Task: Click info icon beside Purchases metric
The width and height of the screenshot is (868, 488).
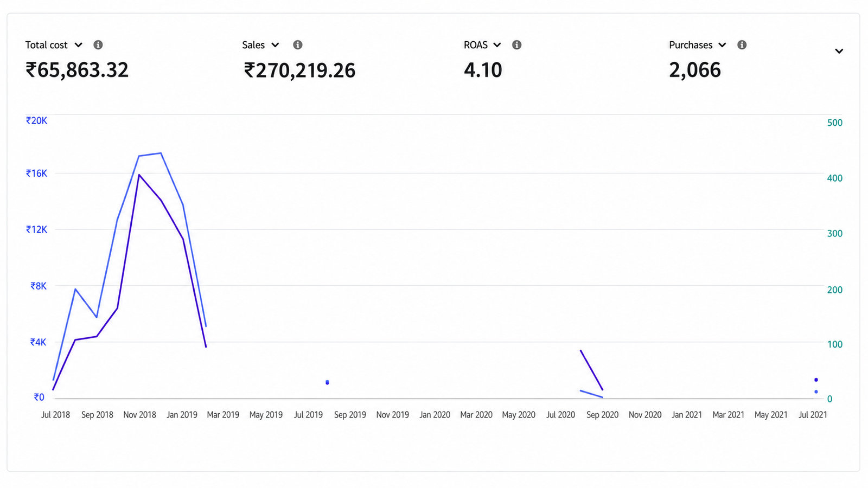Action: click(x=742, y=45)
